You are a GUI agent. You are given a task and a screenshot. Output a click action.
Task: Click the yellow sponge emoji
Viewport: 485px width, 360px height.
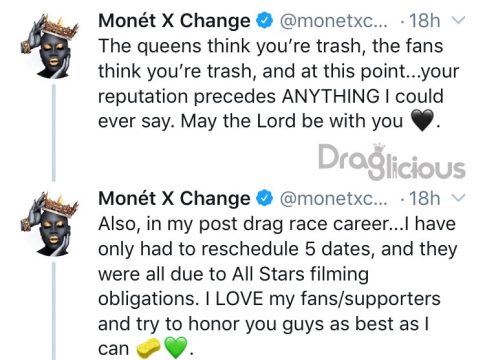coord(149,348)
